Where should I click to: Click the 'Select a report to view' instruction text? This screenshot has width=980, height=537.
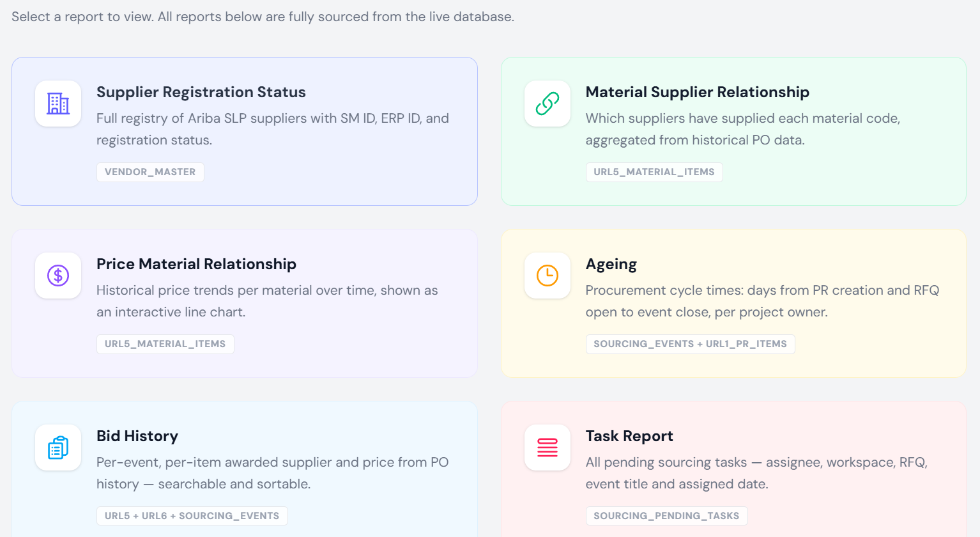[263, 17]
